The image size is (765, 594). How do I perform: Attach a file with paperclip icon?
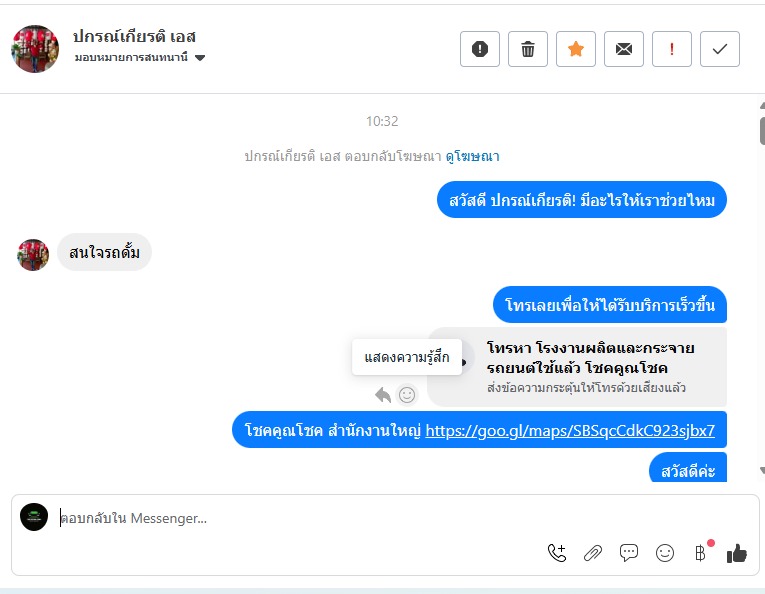click(x=593, y=553)
